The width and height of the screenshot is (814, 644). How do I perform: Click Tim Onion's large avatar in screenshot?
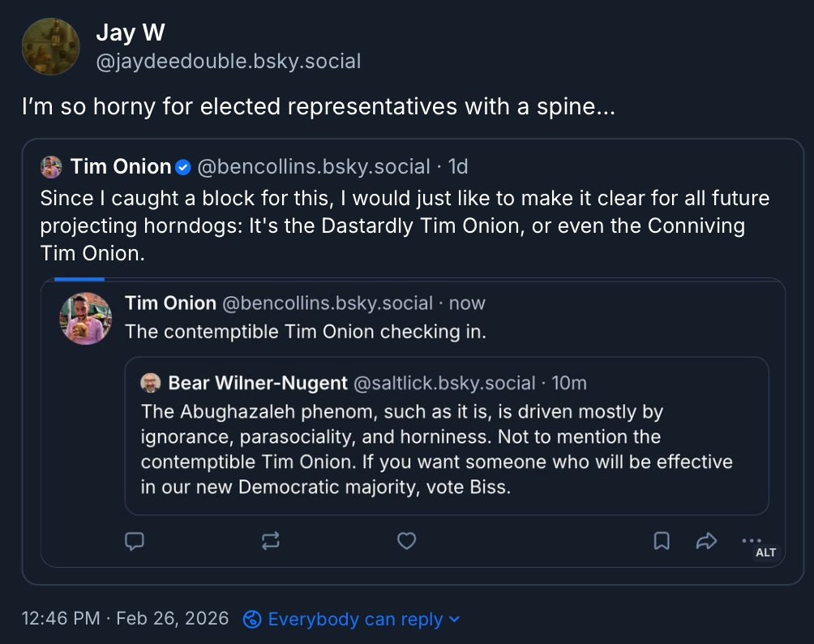point(85,319)
